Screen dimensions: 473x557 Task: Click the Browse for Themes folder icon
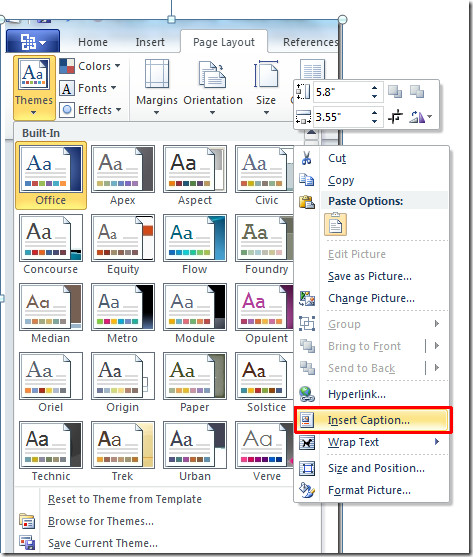click(x=27, y=521)
